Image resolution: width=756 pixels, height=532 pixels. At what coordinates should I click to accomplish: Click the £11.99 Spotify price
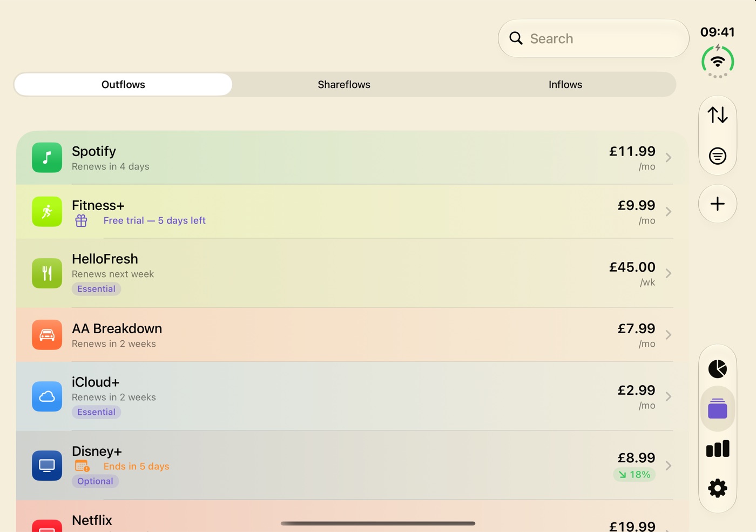(632, 151)
